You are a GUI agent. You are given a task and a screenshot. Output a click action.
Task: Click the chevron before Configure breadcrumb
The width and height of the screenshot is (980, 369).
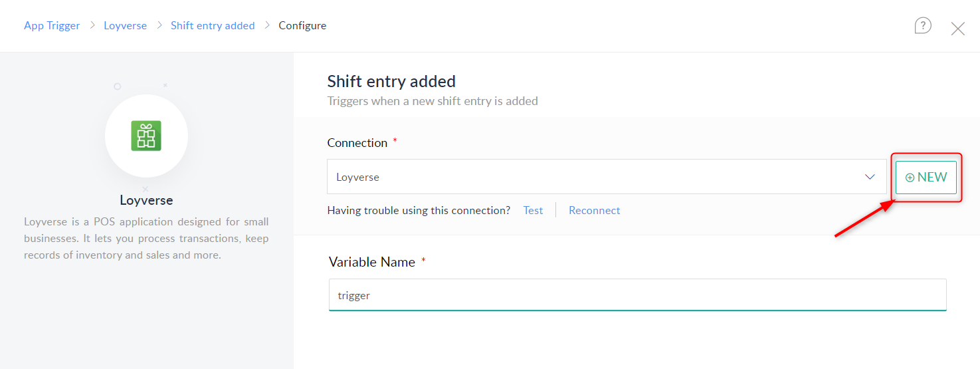267,25
